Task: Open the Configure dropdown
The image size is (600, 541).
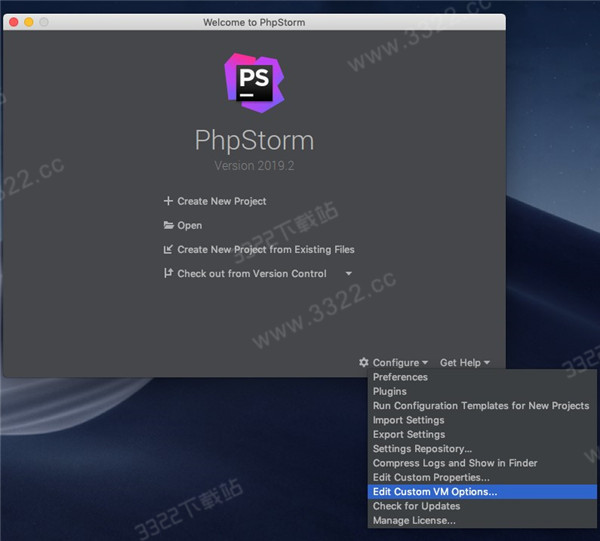Action: [x=400, y=362]
